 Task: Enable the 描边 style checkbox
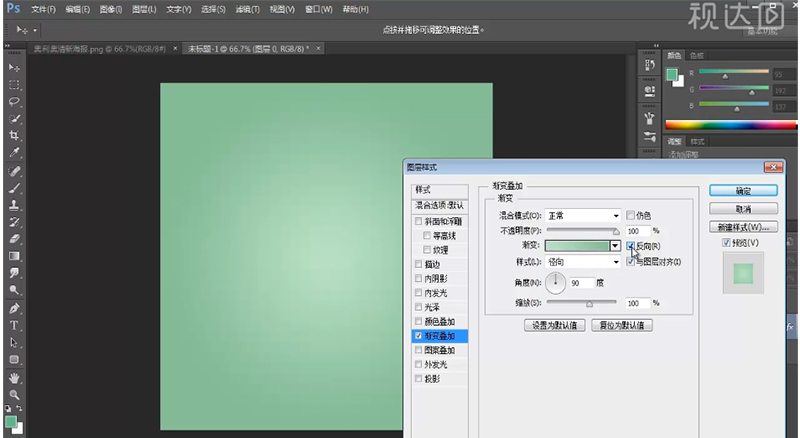click(419, 264)
